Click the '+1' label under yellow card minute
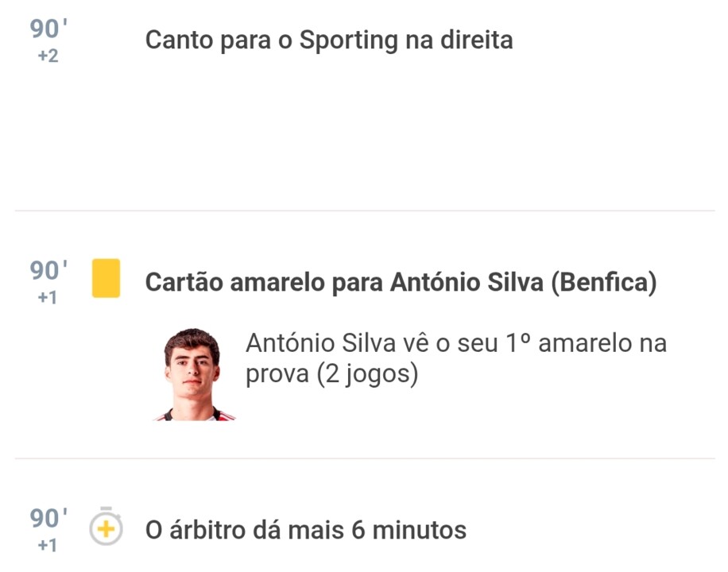Screen dimensions: 728x572 [x=48, y=300]
